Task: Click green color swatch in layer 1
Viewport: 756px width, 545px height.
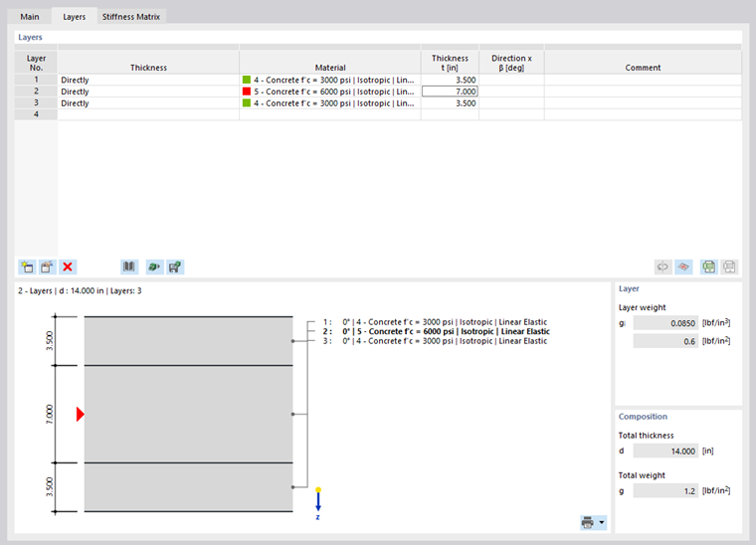Action: 247,80
